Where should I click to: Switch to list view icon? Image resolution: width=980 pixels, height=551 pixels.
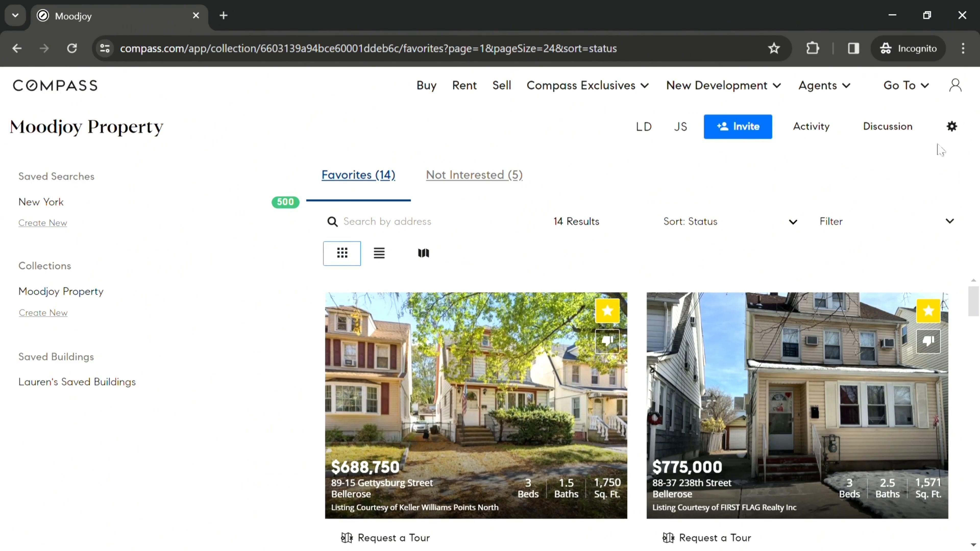379,253
